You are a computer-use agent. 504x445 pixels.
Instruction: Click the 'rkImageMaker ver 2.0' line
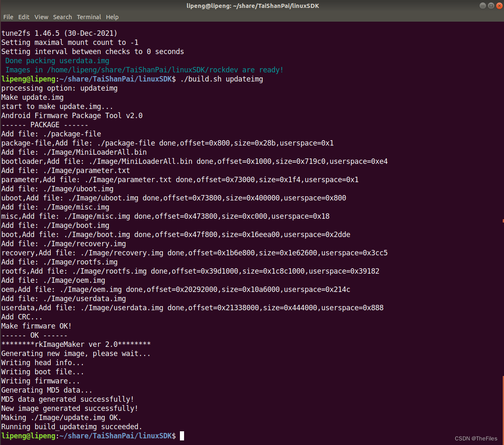pyautogui.click(x=76, y=344)
